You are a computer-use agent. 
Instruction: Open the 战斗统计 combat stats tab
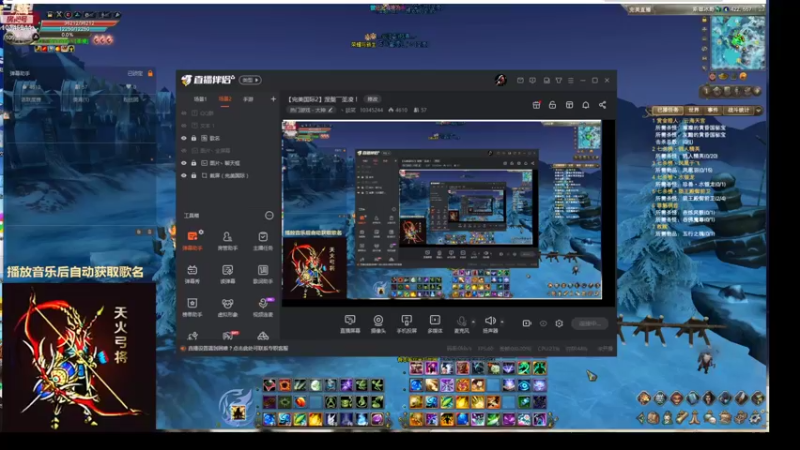click(738, 110)
